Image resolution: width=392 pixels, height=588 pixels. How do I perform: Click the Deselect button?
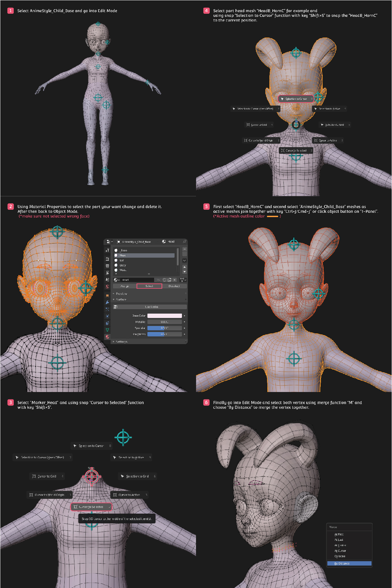(174, 286)
